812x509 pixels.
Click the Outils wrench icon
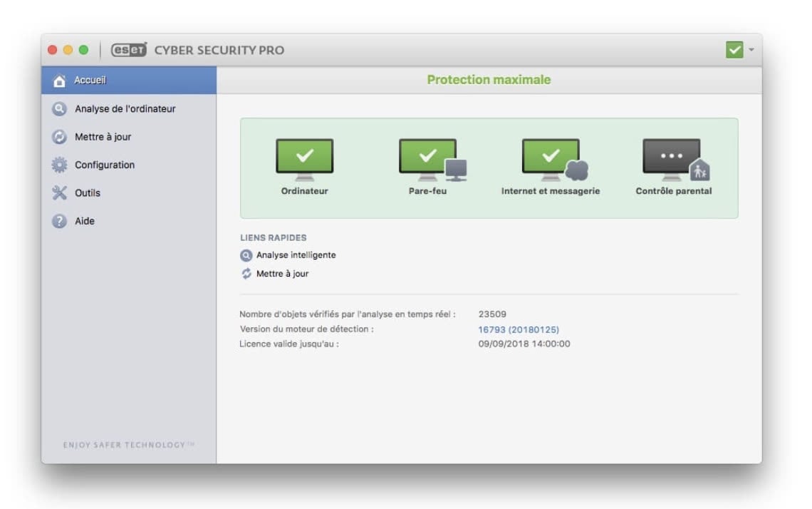[60, 192]
